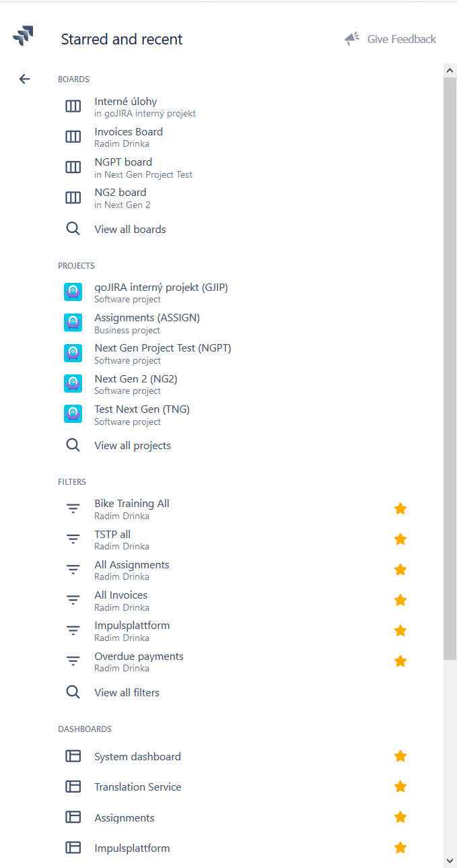This screenshot has width=457, height=868.
Task: Click the Jira logo icon
Action: [x=23, y=36]
